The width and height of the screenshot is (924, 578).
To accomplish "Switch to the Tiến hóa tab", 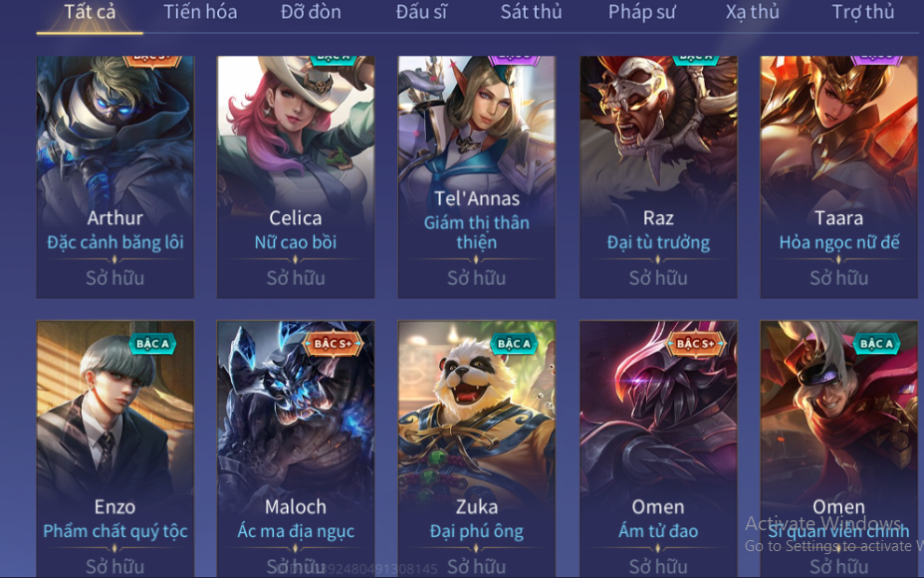I will (x=200, y=12).
